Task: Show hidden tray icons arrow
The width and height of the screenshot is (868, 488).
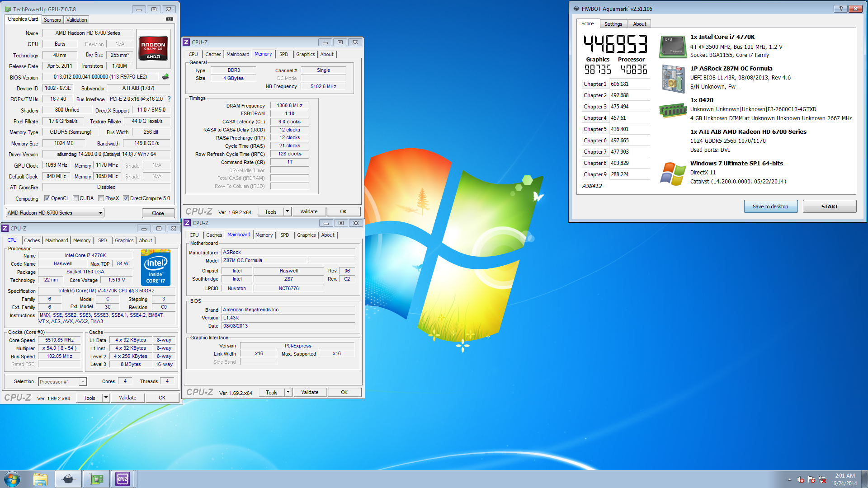Action: (x=789, y=479)
